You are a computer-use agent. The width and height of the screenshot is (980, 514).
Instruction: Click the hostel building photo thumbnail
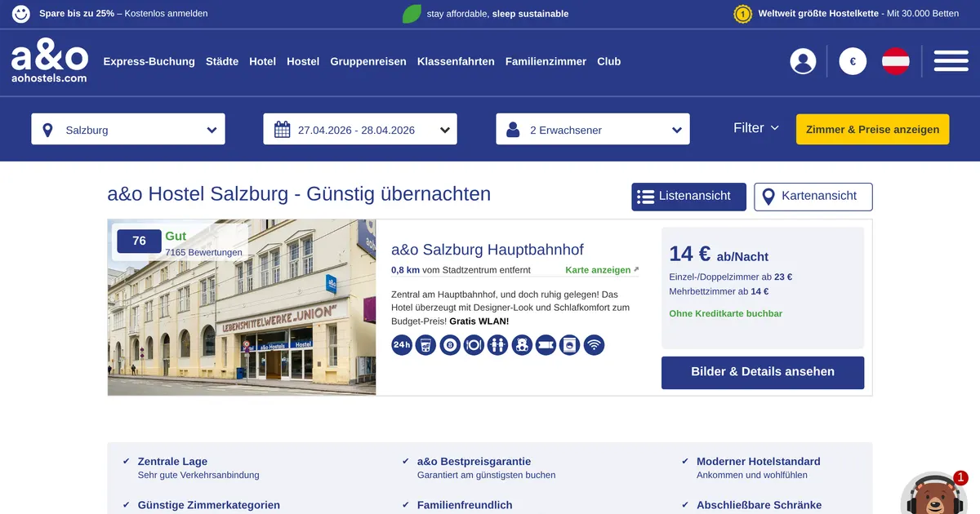(242, 307)
